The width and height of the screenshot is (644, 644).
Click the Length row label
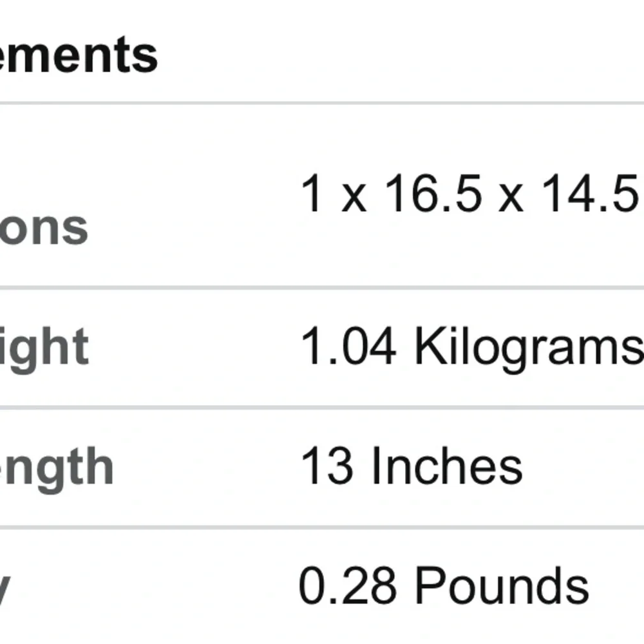tap(57, 467)
